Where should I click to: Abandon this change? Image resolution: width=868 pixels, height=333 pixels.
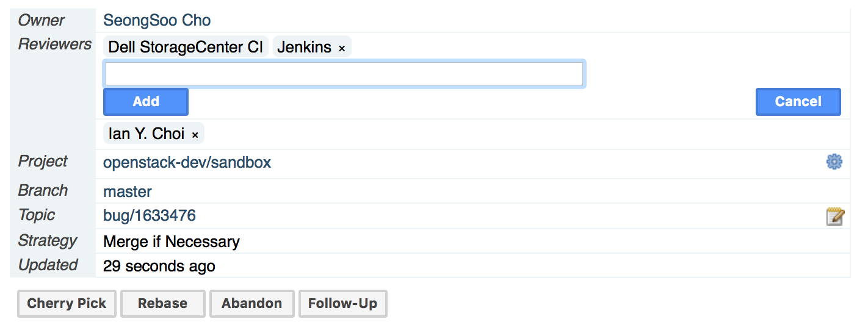252,304
